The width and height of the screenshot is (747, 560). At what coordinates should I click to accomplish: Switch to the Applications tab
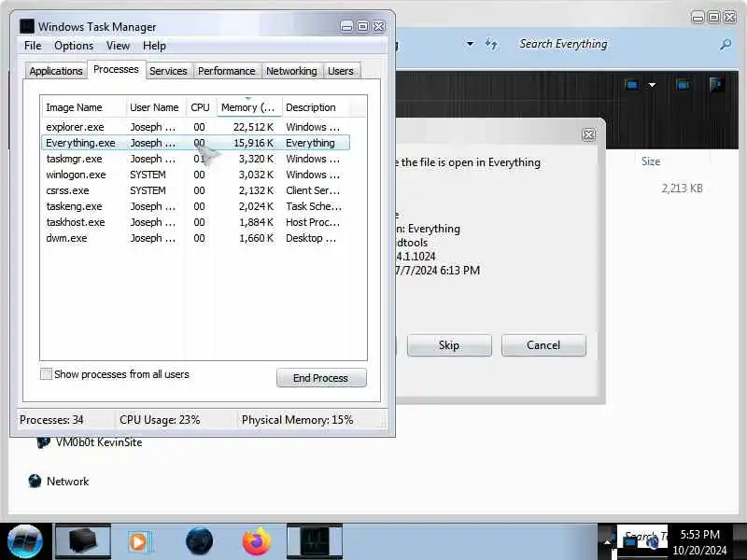[x=56, y=71]
